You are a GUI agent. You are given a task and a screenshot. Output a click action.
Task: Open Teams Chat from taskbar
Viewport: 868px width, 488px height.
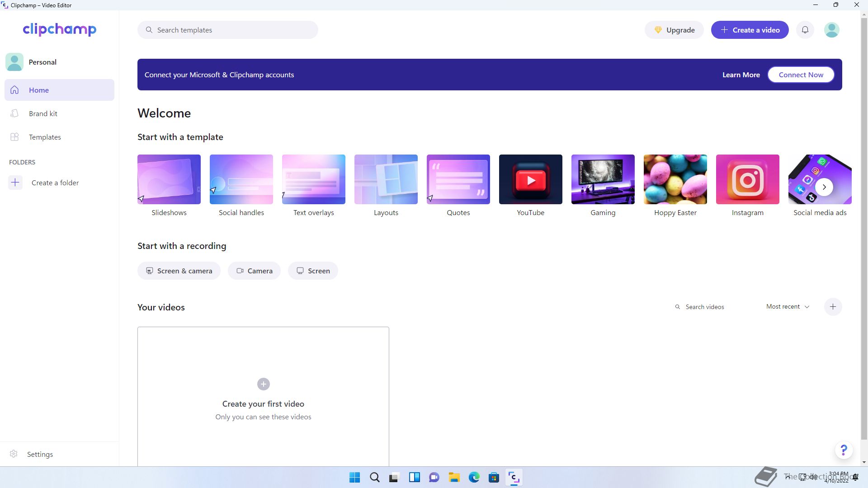[x=434, y=477]
